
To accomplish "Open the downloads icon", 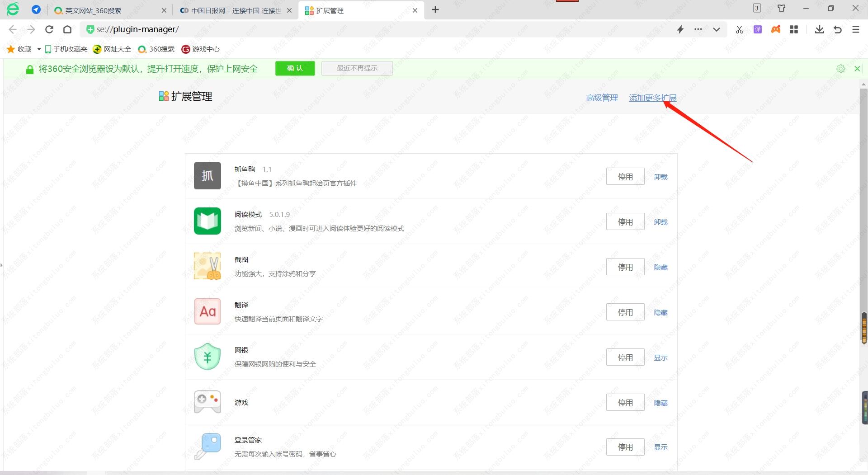I will (819, 30).
